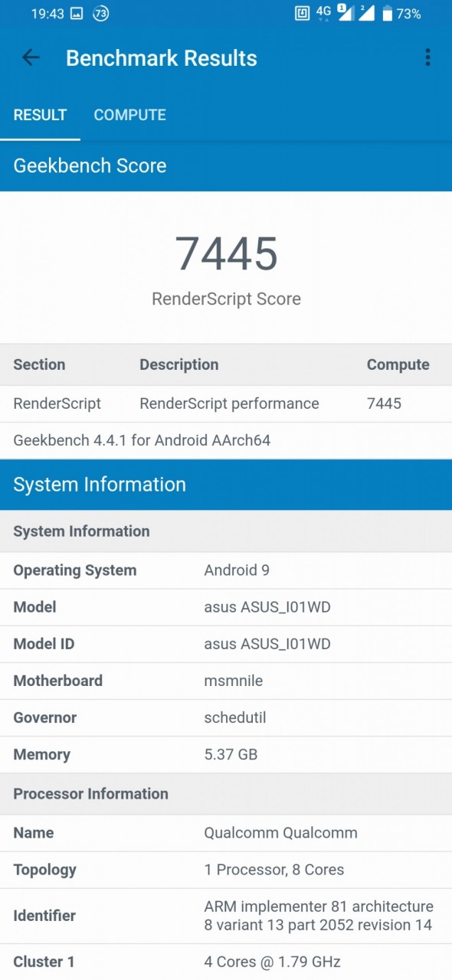Image resolution: width=452 pixels, height=980 pixels.
Task: Select the Model asus ASUS_I01WD row
Action: pos(226,607)
